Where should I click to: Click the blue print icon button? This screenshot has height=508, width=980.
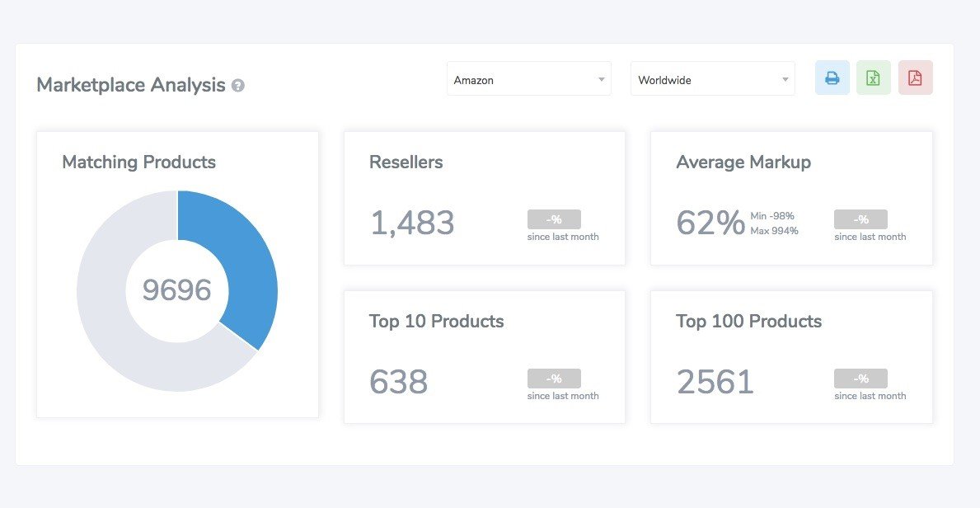point(832,78)
